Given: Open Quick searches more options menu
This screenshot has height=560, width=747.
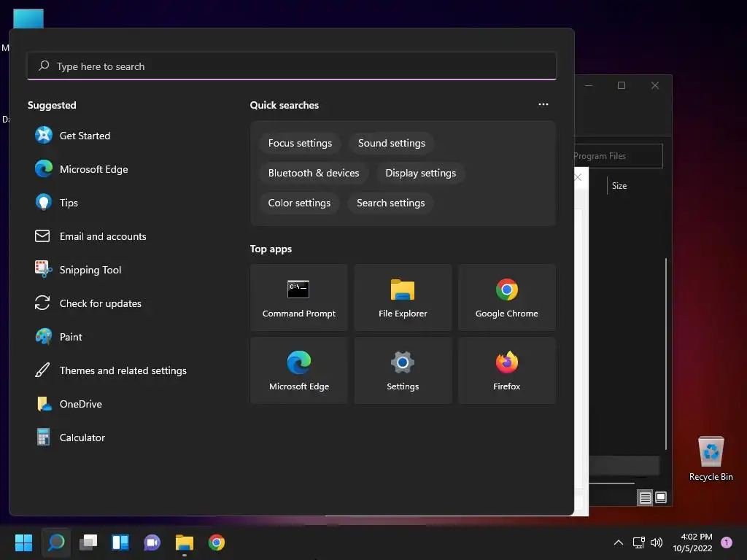Looking at the screenshot, I should (x=543, y=104).
